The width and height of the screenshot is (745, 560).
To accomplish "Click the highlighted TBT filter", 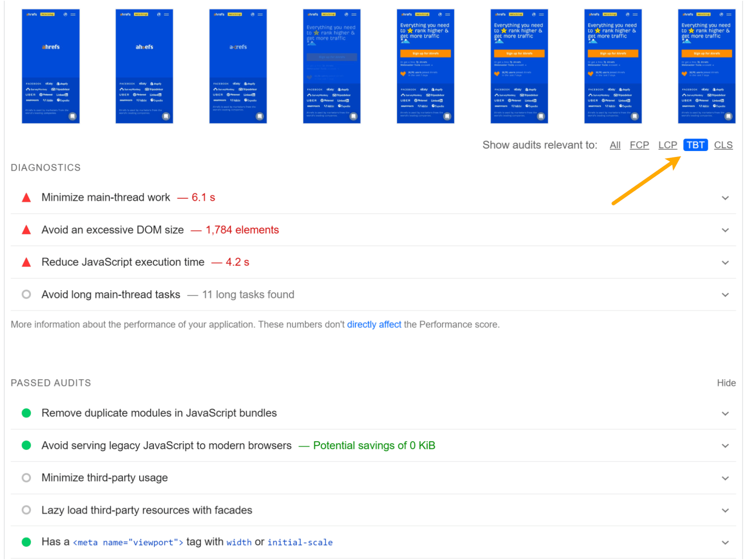I will coord(695,145).
